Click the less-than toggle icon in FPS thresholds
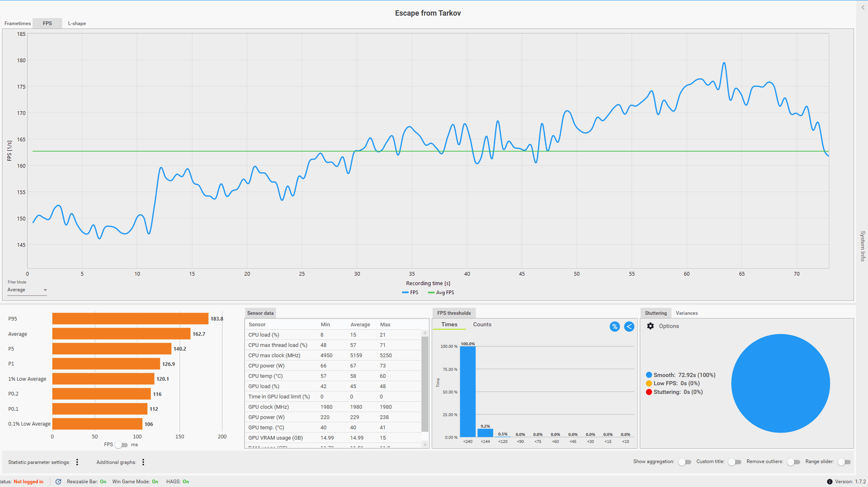 (x=629, y=327)
